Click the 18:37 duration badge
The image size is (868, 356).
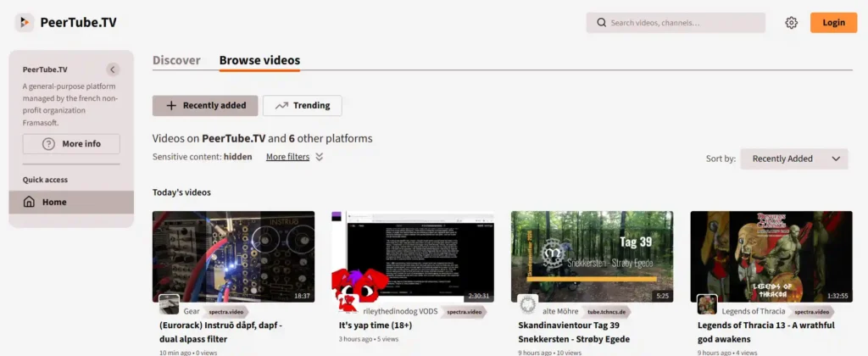(303, 296)
